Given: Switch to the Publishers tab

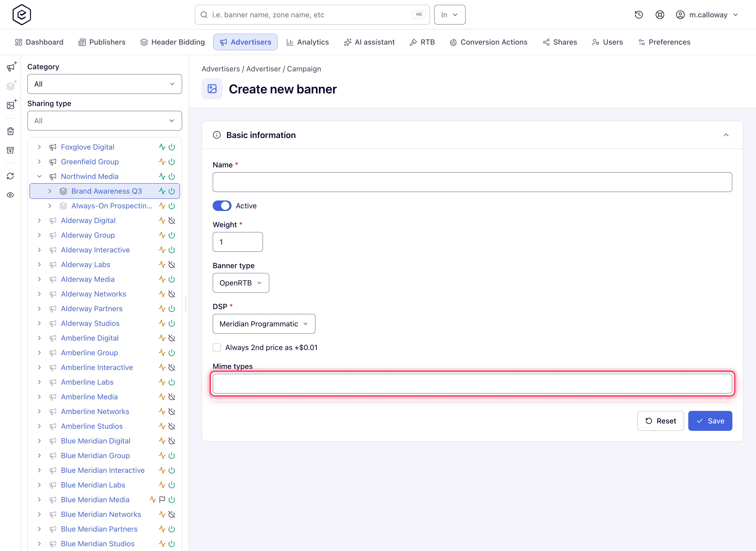Looking at the screenshot, I should 102,42.
